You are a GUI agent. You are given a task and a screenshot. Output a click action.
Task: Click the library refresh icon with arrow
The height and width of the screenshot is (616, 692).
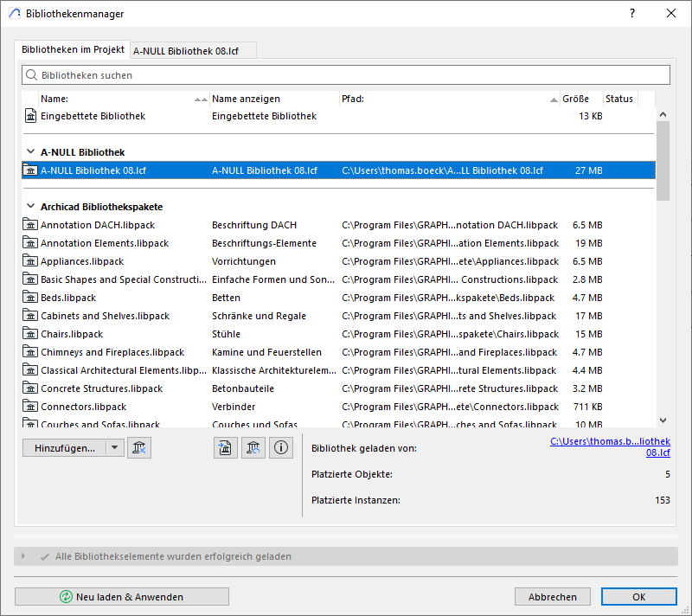click(253, 448)
